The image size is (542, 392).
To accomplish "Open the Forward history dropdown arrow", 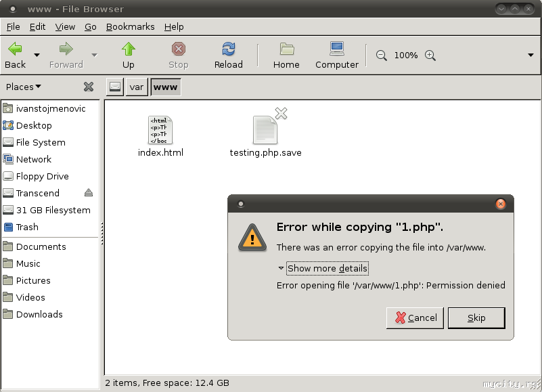I will [94, 55].
